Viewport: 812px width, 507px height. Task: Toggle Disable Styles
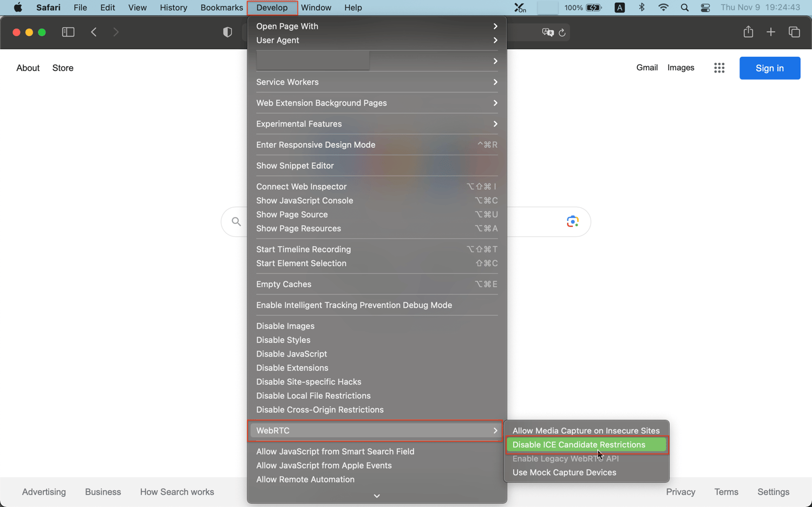coord(283,340)
